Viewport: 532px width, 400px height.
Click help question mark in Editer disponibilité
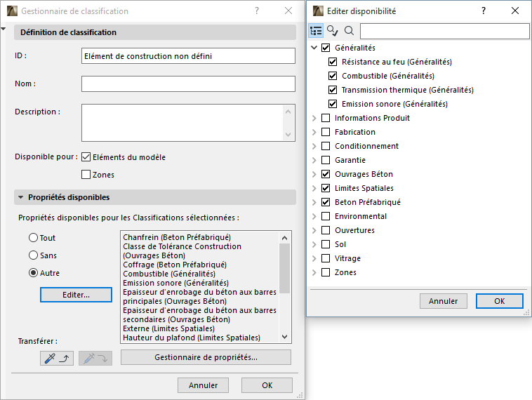(484, 11)
